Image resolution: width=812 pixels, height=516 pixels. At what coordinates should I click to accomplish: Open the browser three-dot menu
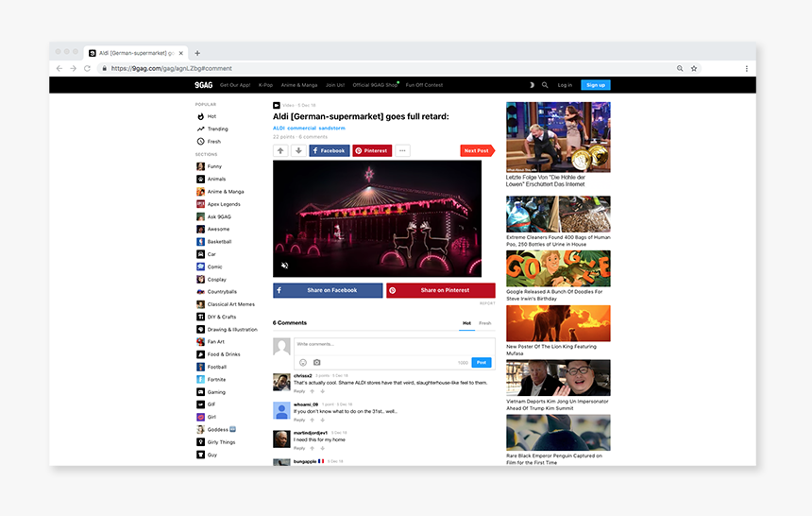pyautogui.click(x=746, y=68)
